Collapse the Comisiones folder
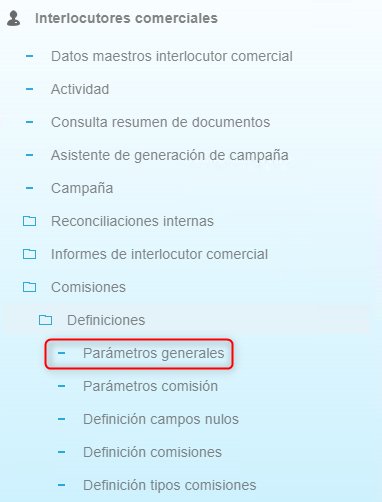Viewport: 382px width, 502px height. (x=88, y=287)
